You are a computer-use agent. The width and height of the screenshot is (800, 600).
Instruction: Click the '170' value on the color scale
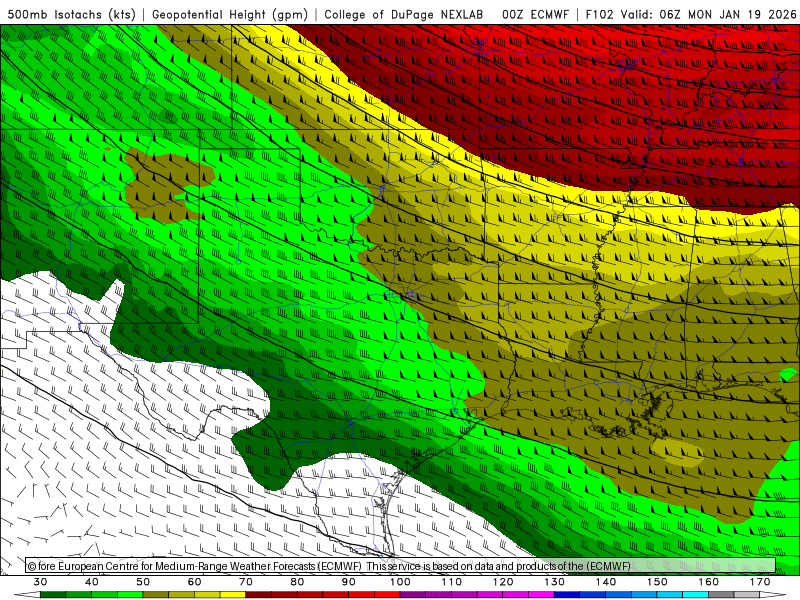click(x=760, y=582)
